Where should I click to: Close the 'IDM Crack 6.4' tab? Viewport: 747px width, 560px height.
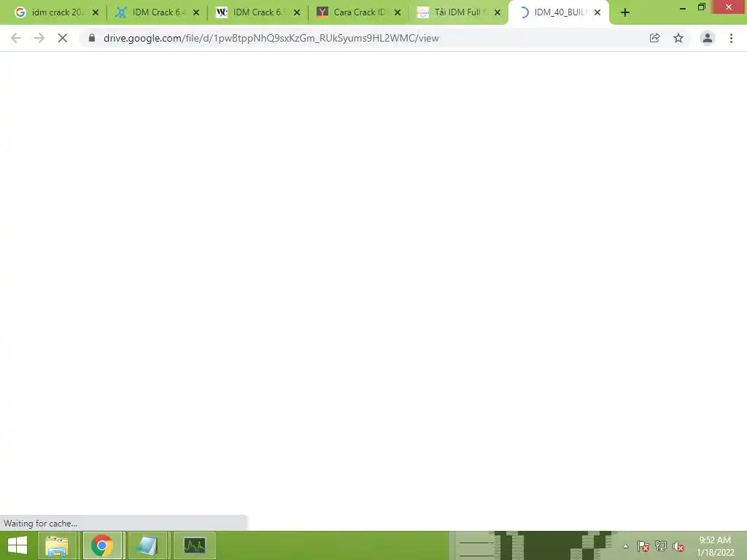(x=196, y=12)
